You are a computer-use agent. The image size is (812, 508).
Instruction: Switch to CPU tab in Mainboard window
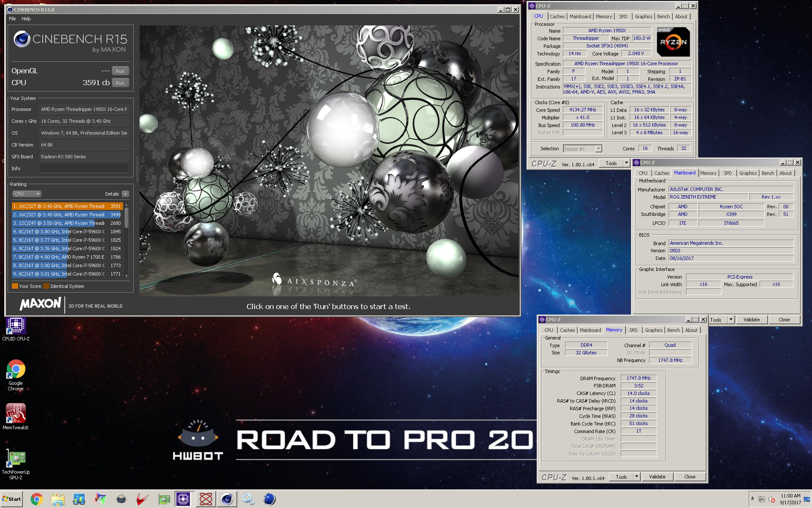pos(643,173)
